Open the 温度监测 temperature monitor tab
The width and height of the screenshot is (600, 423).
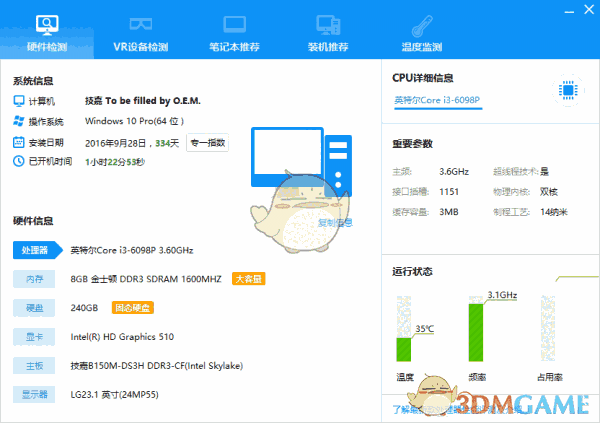click(422, 34)
